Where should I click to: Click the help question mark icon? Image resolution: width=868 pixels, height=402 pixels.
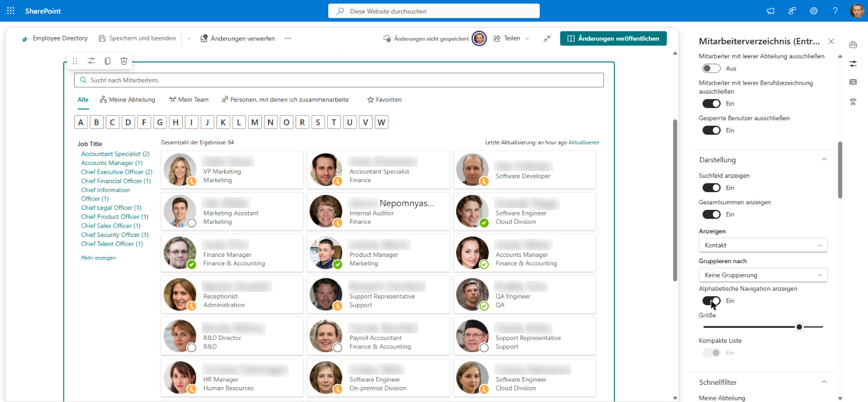pos(835,11)
